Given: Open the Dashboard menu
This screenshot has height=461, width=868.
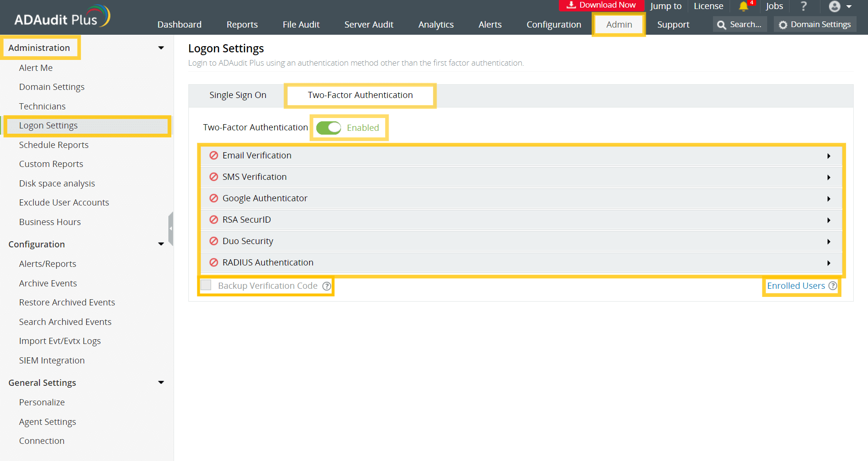Looking at the screenshot, I should [x=179, y=25].
